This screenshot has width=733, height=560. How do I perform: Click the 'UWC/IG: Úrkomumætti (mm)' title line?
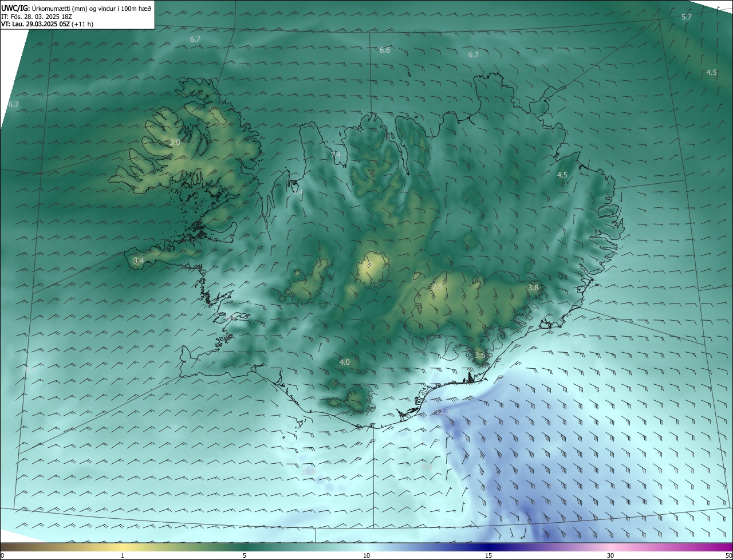pos(76,8)
